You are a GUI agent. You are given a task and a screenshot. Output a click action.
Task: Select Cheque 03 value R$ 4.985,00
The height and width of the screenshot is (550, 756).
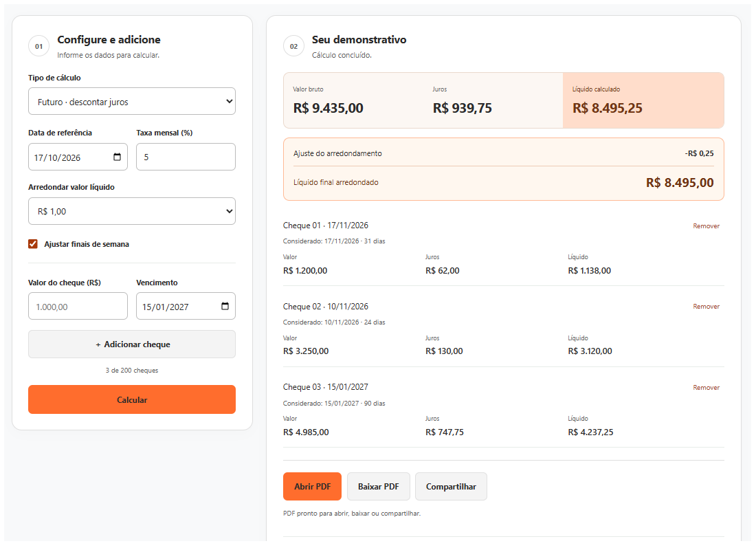click(x=306, y=432)
